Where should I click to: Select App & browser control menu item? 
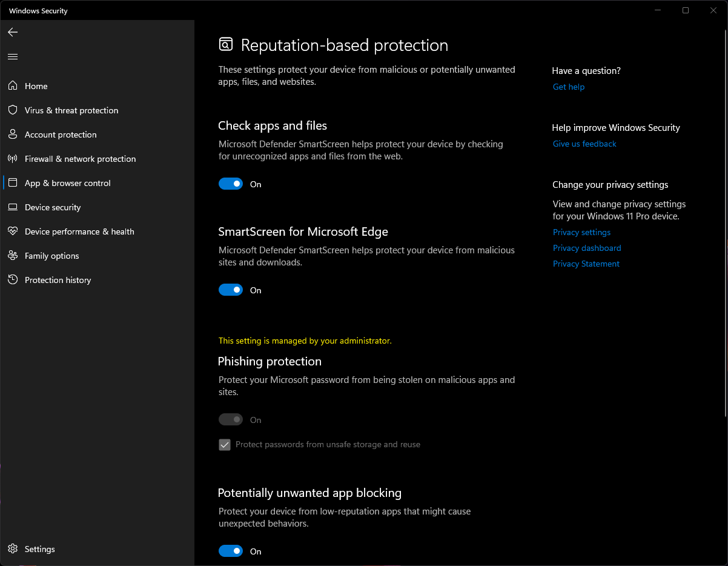tap(68, 183)
